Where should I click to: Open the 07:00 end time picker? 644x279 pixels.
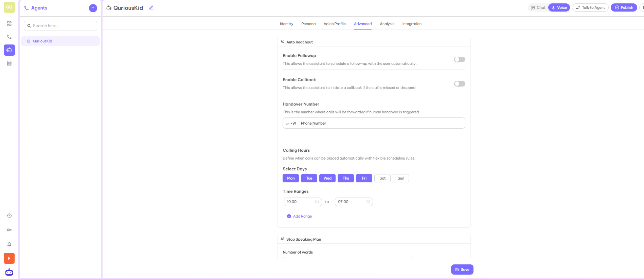[354, 202]
